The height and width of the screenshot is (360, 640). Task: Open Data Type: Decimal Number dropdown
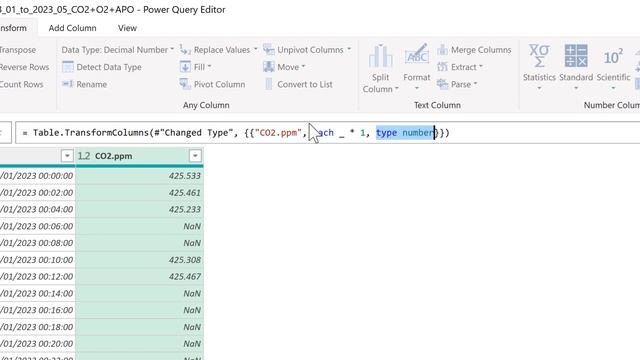coord(118,50)
